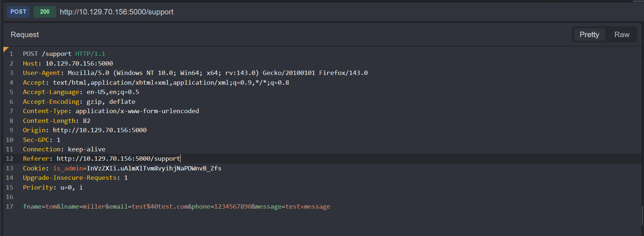Viewport: 644px width, 236px height.
Task: Click the request URL at the top
Action: pyautogui.click(x=116, y=12)
